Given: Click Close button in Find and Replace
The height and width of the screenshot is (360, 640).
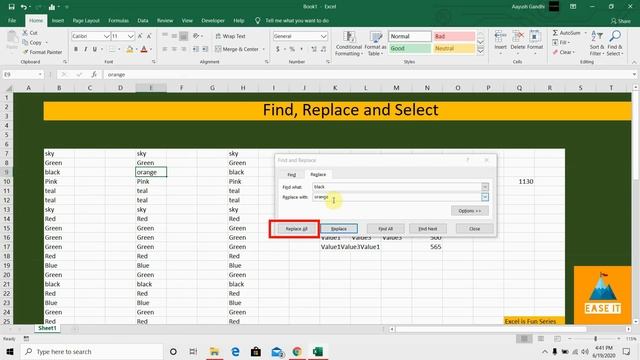Looking at the screenshot, I should (x=474, y=229).
